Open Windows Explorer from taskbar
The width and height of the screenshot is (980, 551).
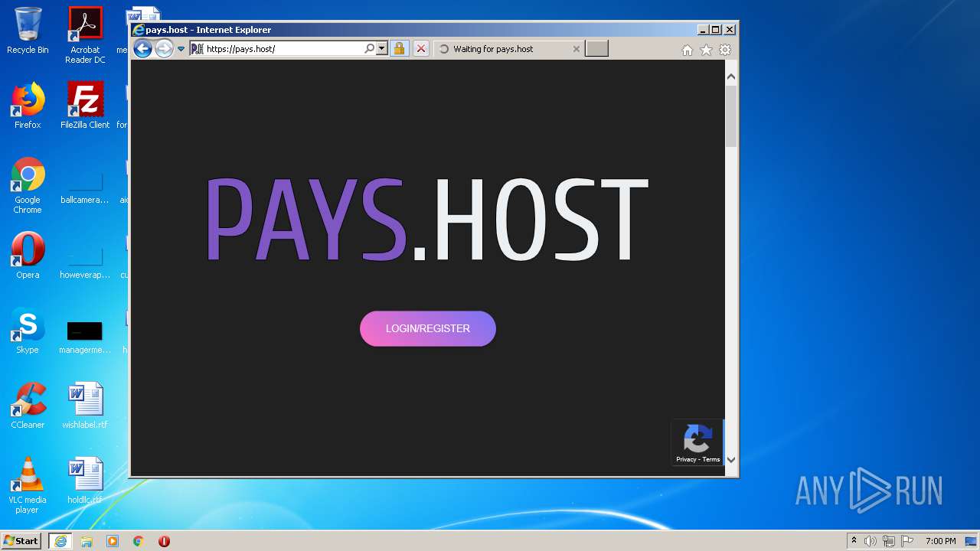pos(87,541)
